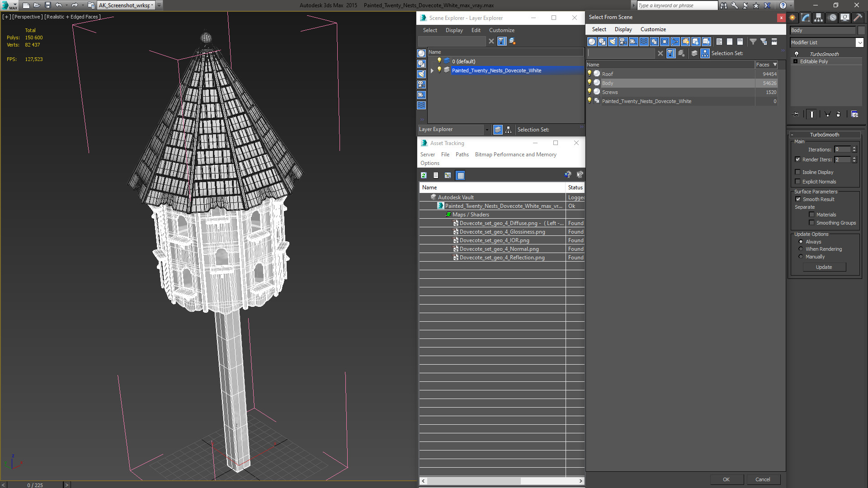Toggle Display Cameras filter in Select From Scene

coord(623,42)
